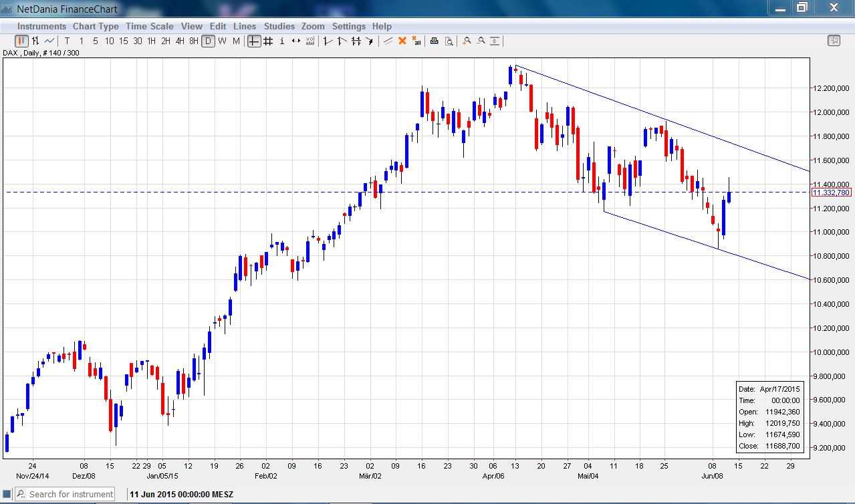Open the Settings menu
Image resolution: width=855 pixels, height=504 pixels.
348,26
